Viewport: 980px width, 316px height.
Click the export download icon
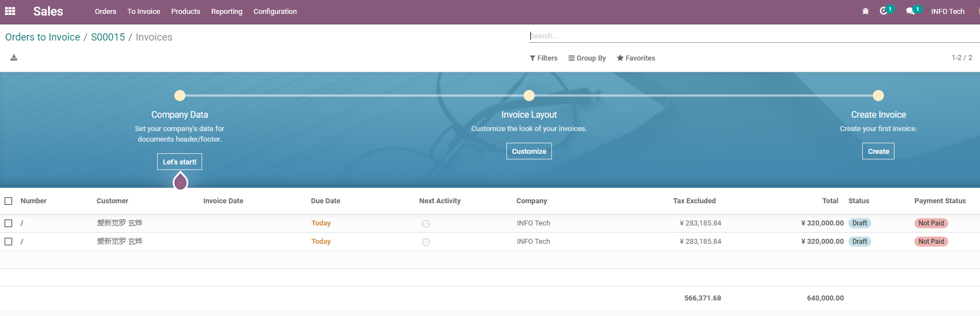pyautogui.click(x=14, y=58)
